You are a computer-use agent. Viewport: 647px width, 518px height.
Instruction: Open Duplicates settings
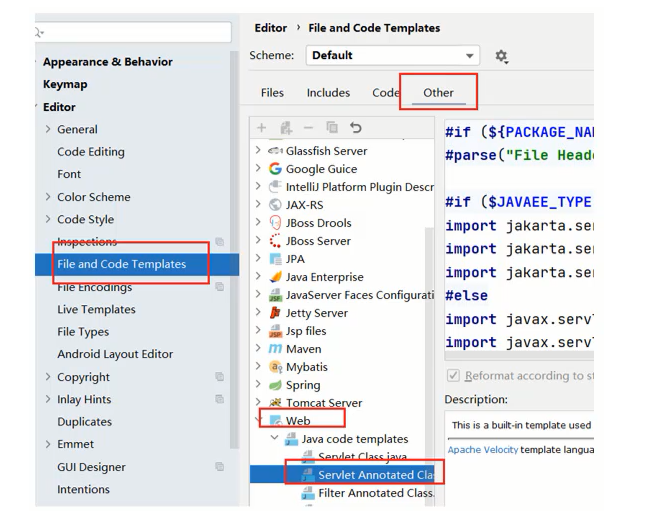pos(85,422)
